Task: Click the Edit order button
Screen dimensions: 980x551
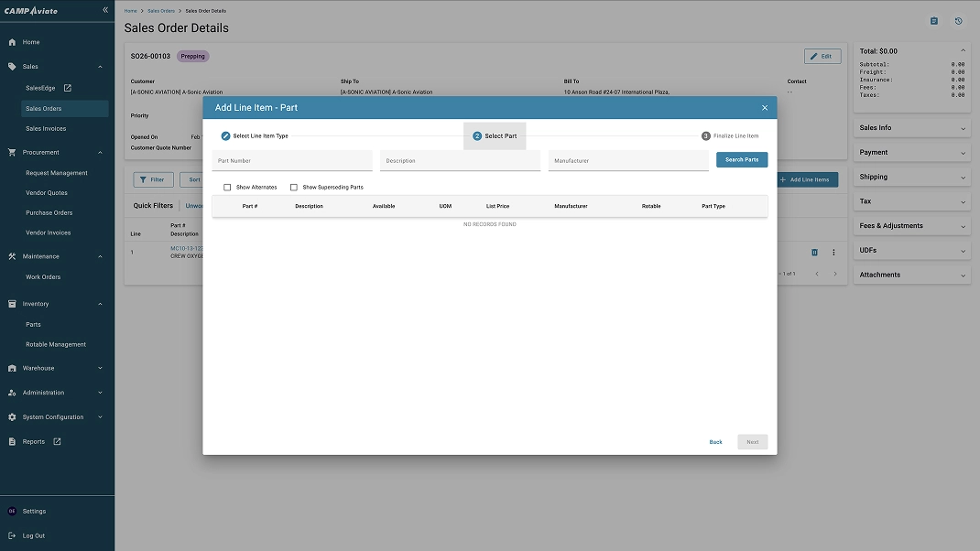Action: click(822, 56)
